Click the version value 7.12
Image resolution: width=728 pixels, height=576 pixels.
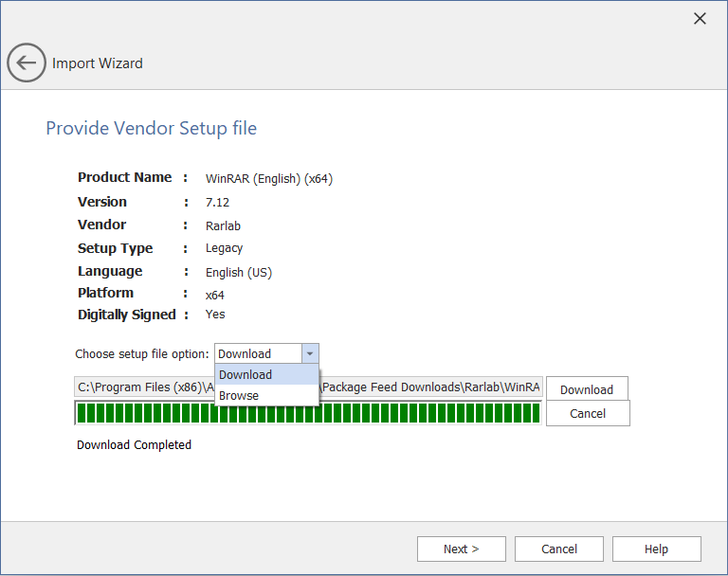(217, 203)
